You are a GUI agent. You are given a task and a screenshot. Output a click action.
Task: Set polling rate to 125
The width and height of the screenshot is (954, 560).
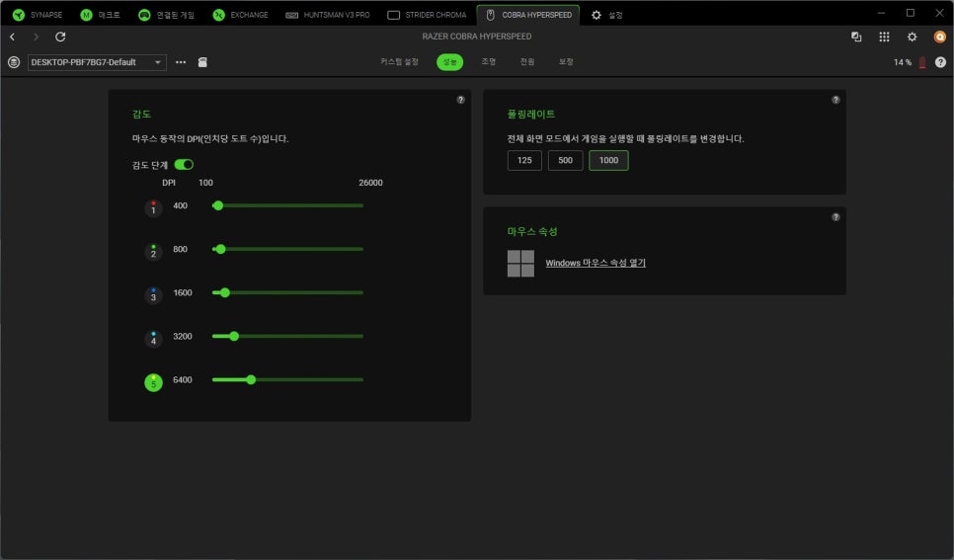pos(524,160)
